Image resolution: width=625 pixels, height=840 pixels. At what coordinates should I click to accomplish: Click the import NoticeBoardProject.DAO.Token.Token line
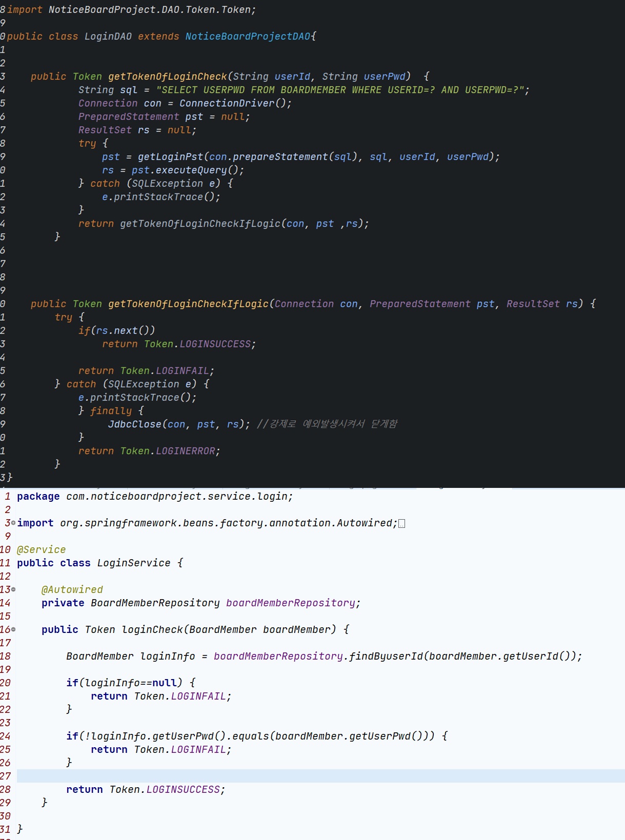pyautogui.click(x=131, y=10)
